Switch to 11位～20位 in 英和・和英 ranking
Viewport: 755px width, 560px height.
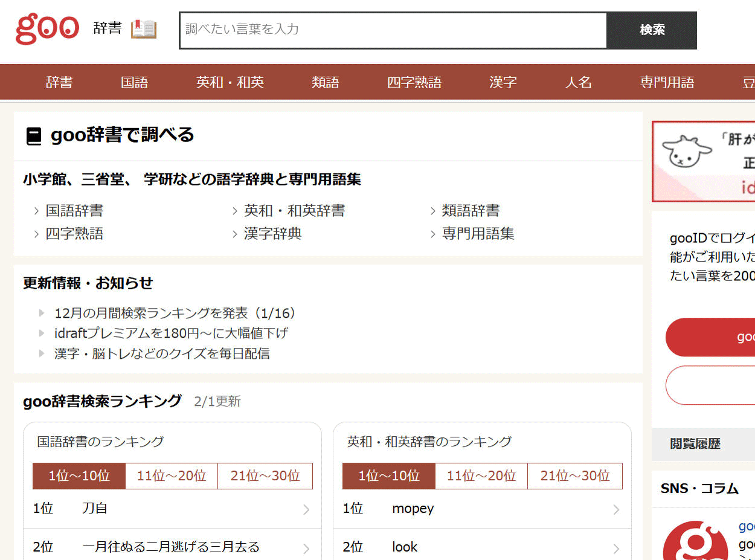(x=481, y=476)
